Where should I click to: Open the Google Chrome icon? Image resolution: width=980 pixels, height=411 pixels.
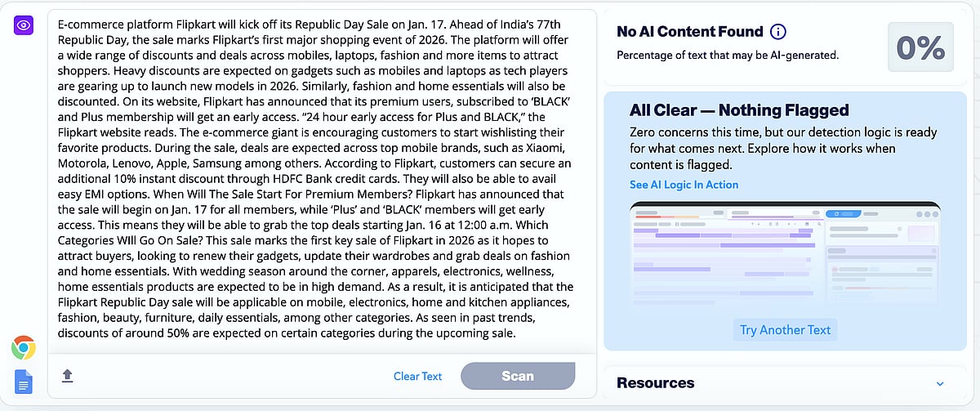tap(23, 349)
